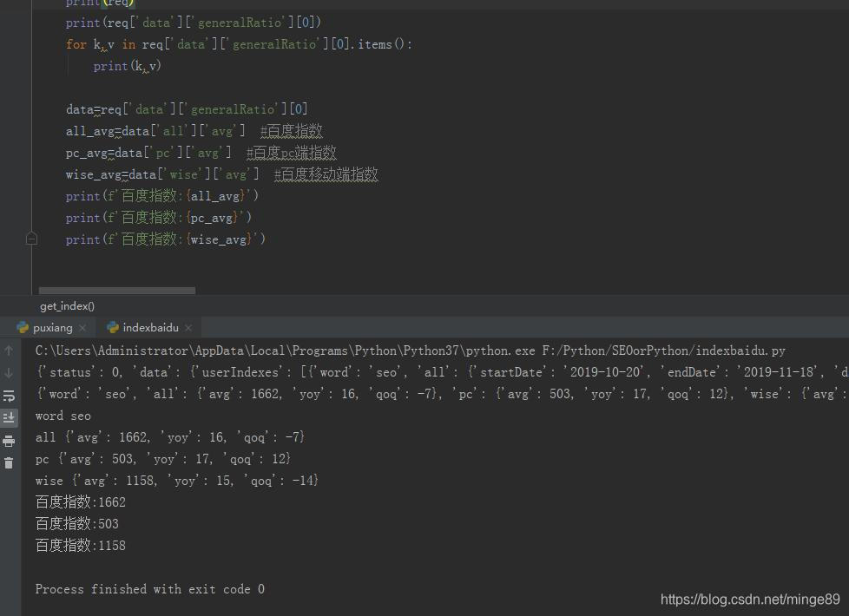Click the 'print(f'百度指数:{wise_avg}')' line
The height and width of the screenshot is (616, 849).
166,239
